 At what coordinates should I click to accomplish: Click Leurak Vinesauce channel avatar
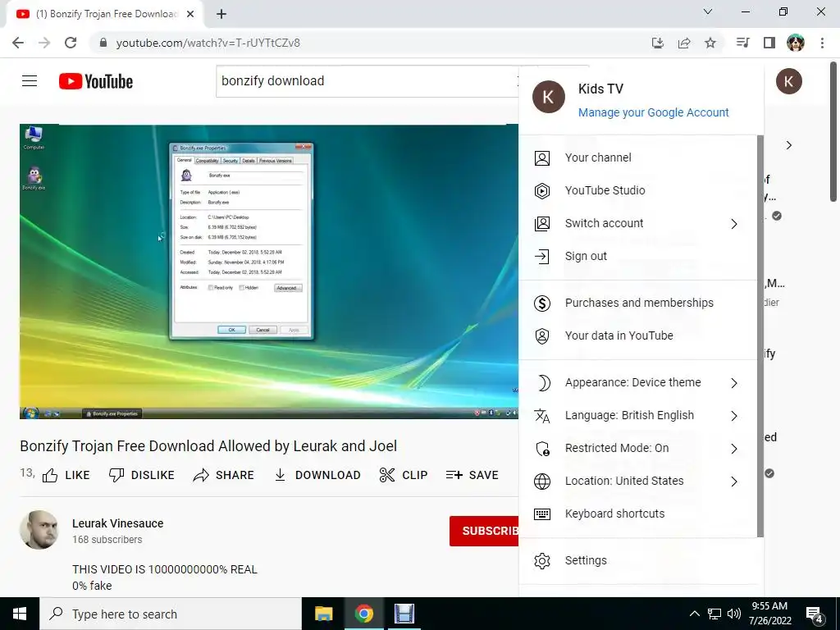pyautogui.click(x=39, y=531)
